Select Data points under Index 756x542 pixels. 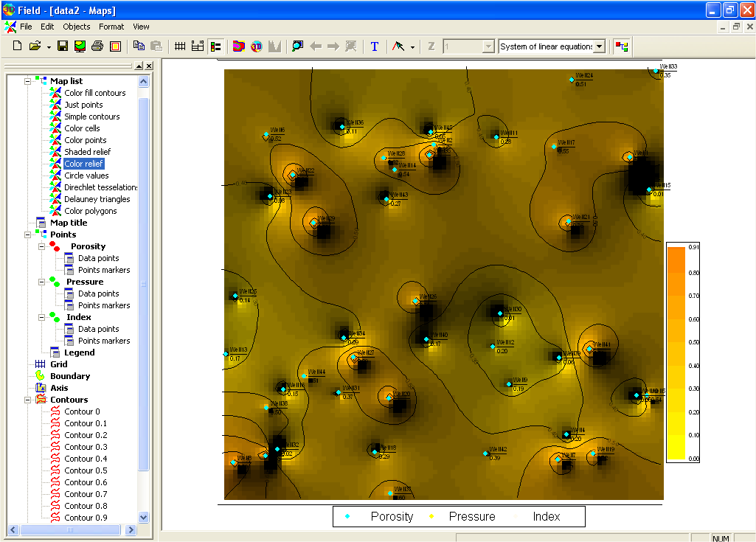(x=98, y=329)
